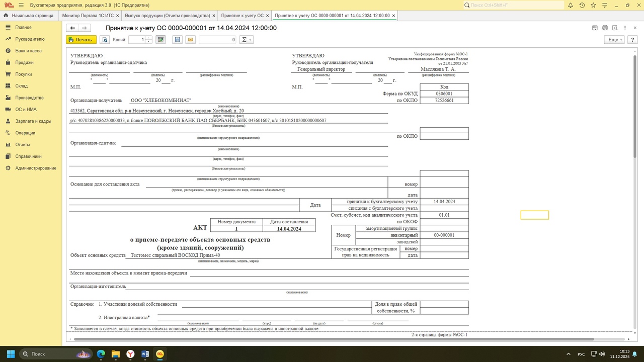Open the Отчеты section

[31, 145]
